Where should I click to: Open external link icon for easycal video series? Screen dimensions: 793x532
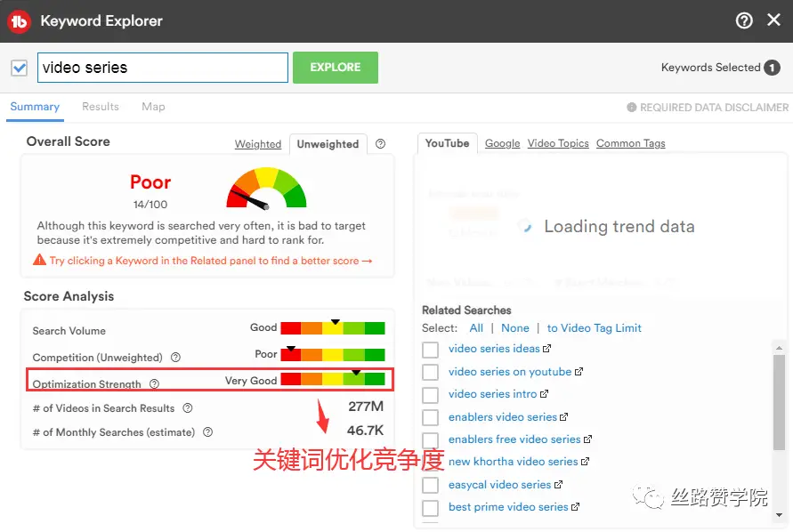pyautogui.click(x=558, y=485)
